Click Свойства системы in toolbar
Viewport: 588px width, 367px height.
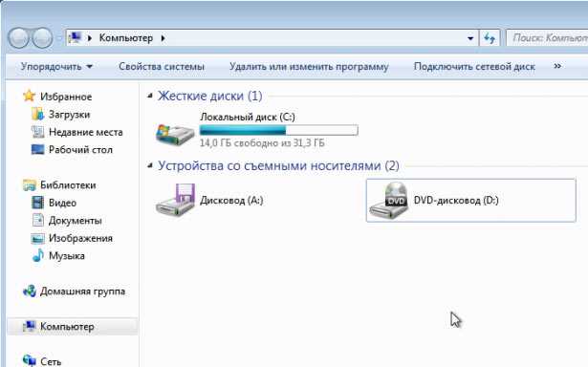coord(162,67)
